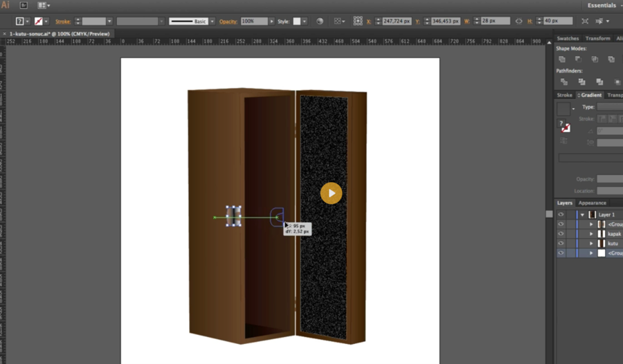Open the Opacity panel link
The image size is (623, 364).
click(228, 21)
